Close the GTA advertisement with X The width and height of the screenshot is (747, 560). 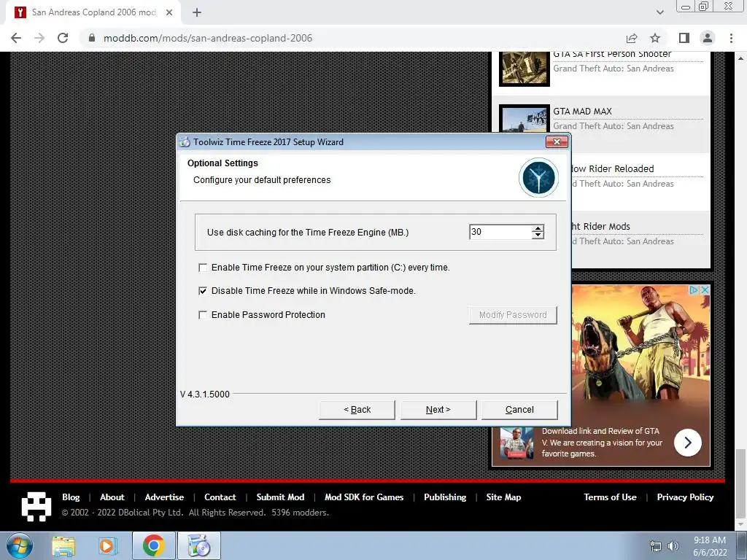[x=705, y=289]
